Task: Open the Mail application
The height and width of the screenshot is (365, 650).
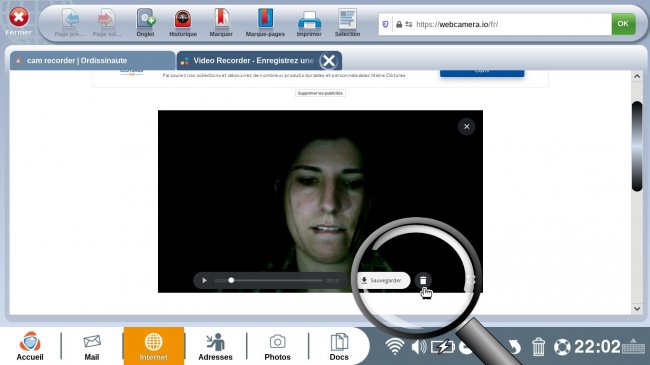Action: (92, 346)
